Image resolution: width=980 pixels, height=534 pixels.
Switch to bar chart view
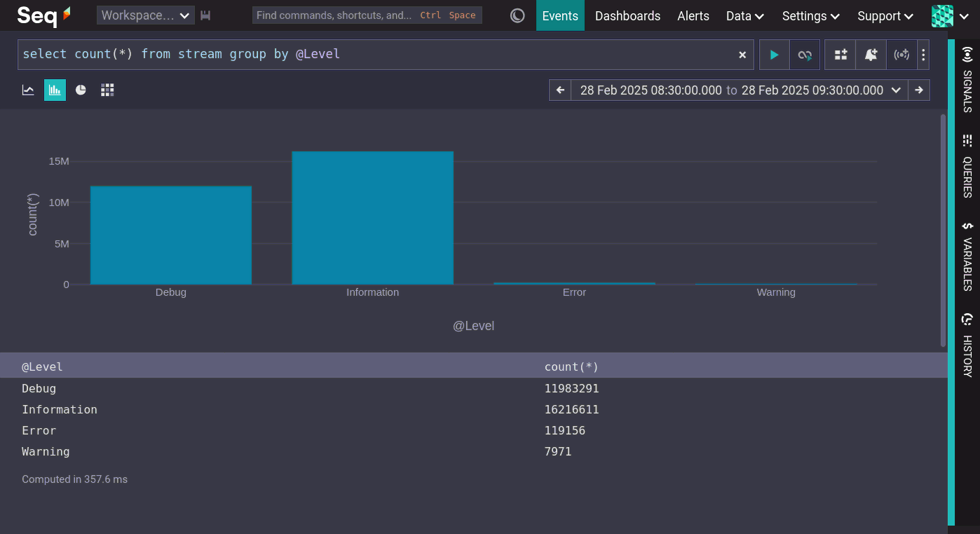point(55,90)
